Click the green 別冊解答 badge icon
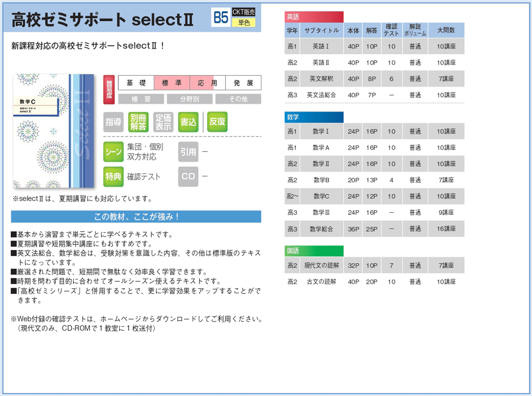The width and height of the screenshot is (532, 396). 138,122
